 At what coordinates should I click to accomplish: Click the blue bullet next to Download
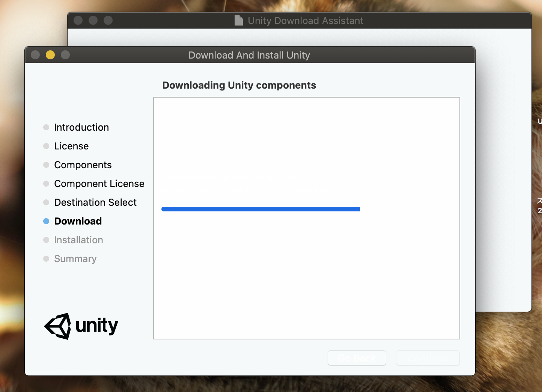click(46, 221)
